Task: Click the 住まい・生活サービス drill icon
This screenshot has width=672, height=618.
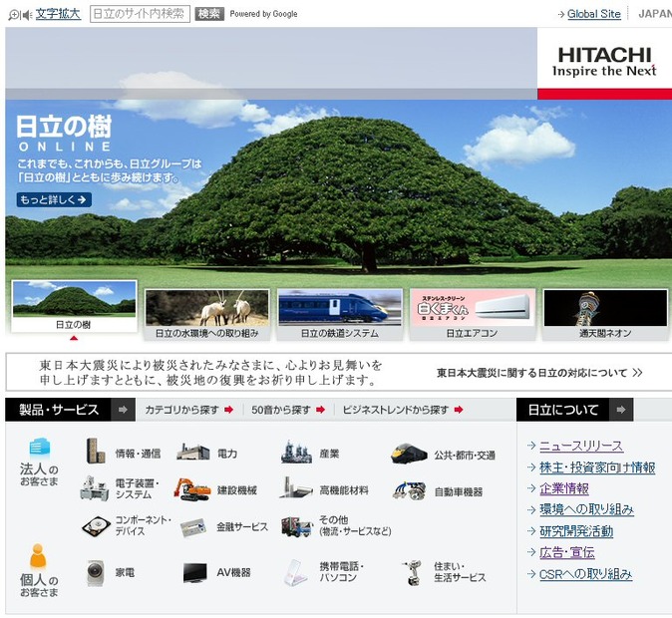Action: click(412, 572)
